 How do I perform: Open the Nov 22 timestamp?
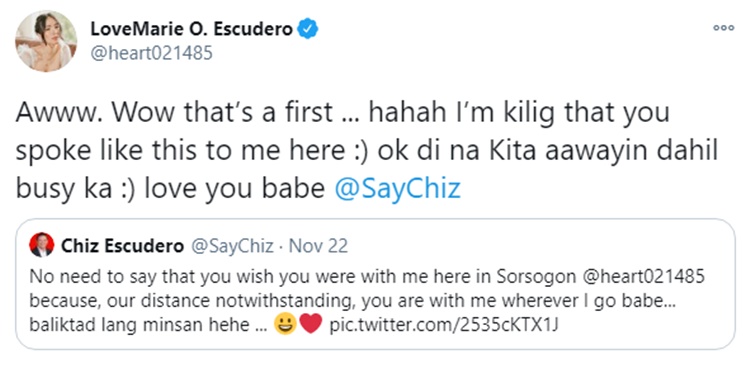coord(318,246)
